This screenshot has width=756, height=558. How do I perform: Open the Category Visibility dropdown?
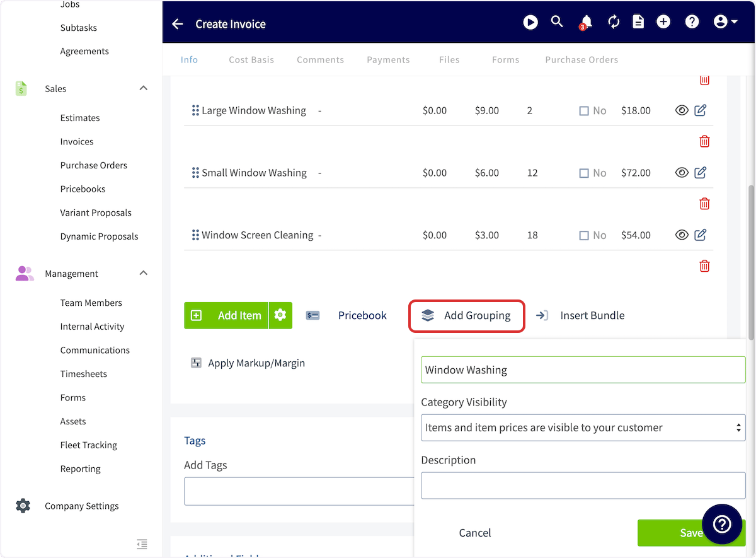pyautogui.click(x=583, y=427)
